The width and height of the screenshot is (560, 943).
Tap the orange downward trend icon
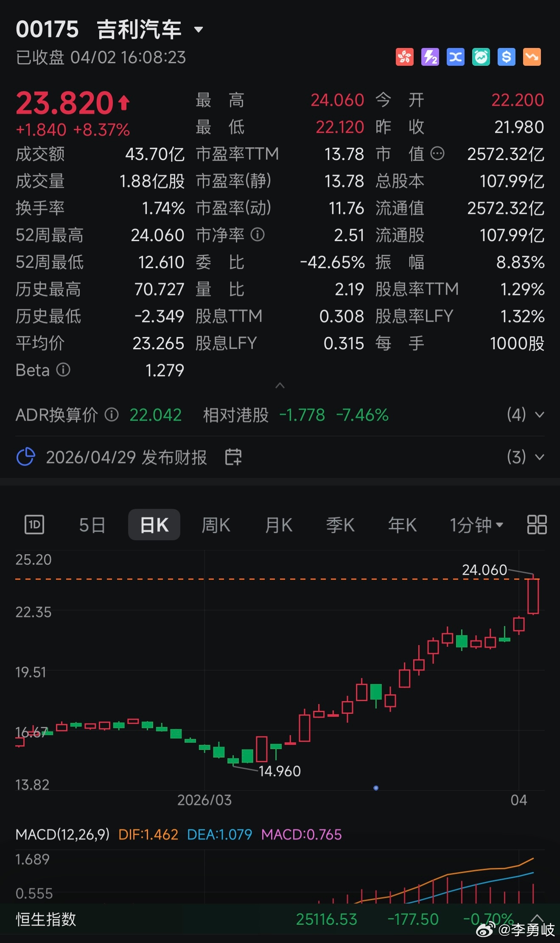(532, 57)
